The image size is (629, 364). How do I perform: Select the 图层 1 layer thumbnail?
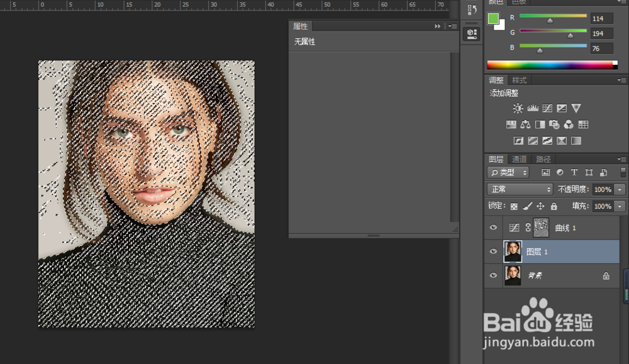513,251
